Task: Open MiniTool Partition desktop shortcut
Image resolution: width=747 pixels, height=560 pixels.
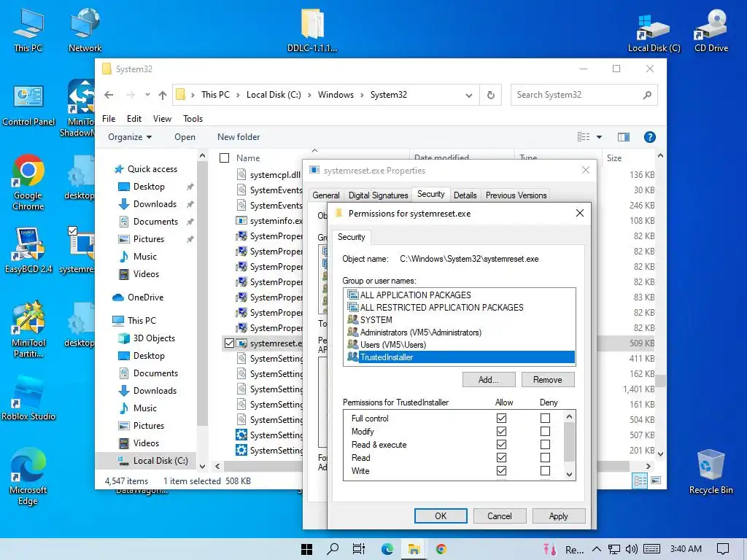Action: pos(28,329)
